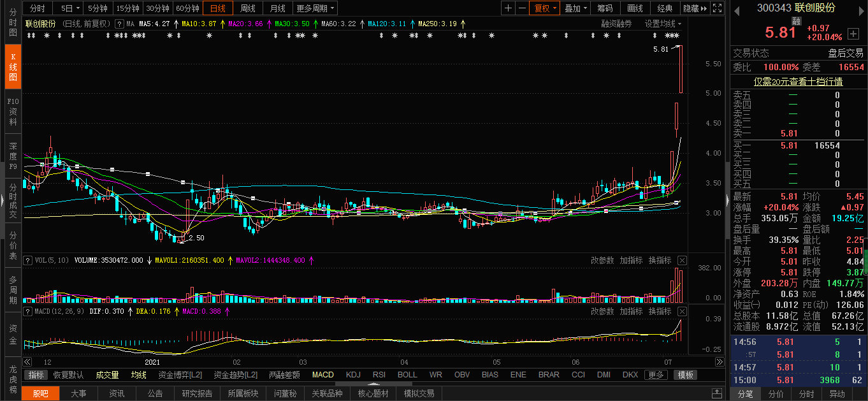Close the VOL indicator panel
The image size is (868, 401).
coord(682,260)
